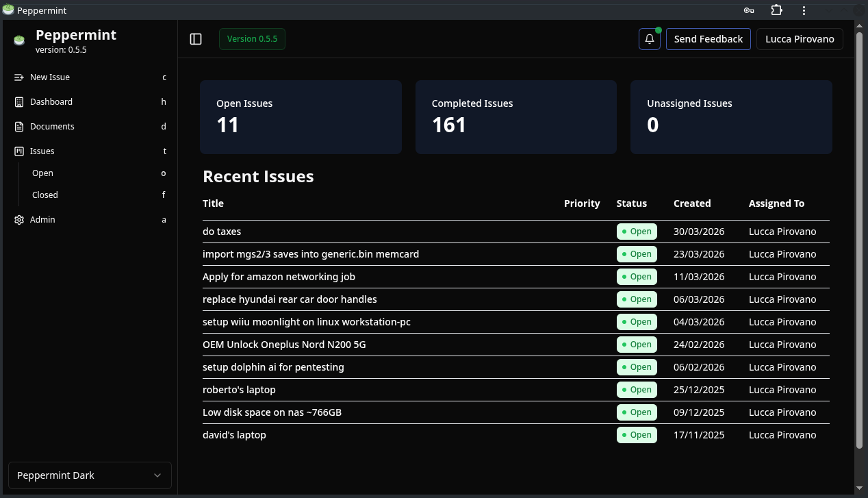
Task: Click the Documents file icon
Action: pos(19,127)
